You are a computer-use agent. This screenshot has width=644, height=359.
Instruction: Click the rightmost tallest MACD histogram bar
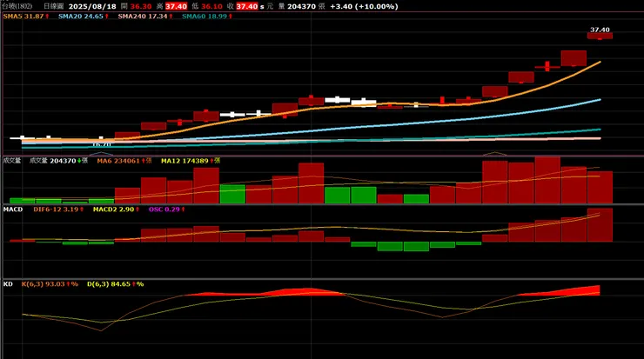click(600, 225)
